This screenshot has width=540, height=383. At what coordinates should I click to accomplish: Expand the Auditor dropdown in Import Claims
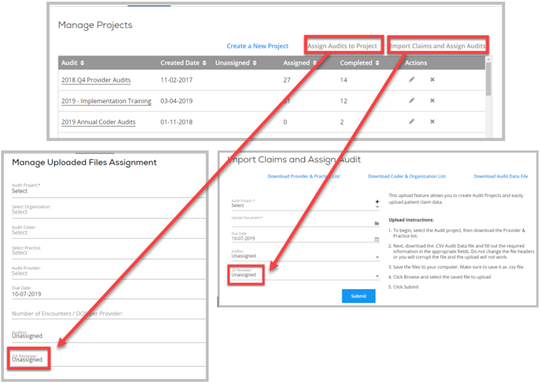point(377,257)
